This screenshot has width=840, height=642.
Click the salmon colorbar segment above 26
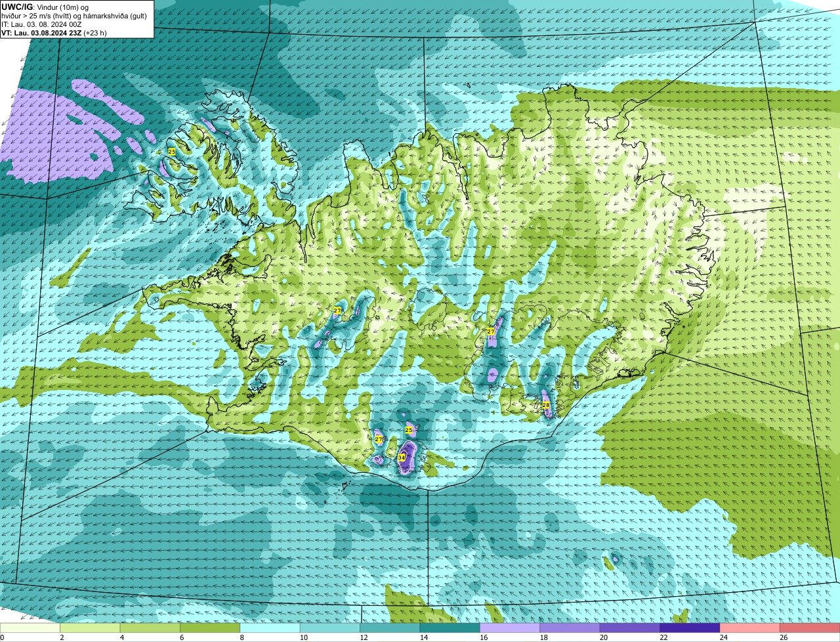tap(810, 628)
